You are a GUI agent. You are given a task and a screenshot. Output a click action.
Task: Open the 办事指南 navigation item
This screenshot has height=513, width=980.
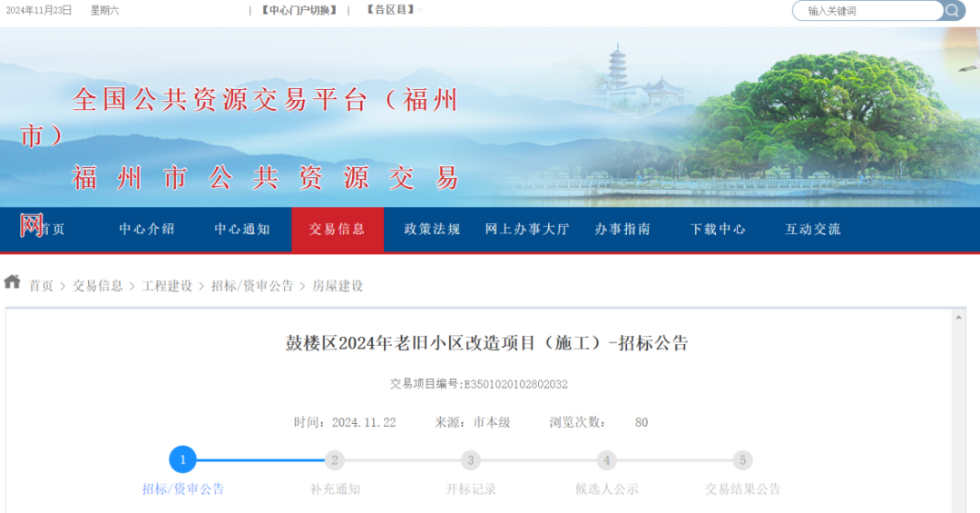click(623, 230)
